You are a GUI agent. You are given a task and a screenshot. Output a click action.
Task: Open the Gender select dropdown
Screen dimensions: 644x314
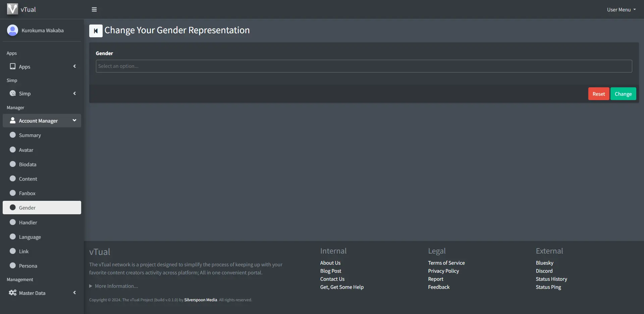point(364,66)
